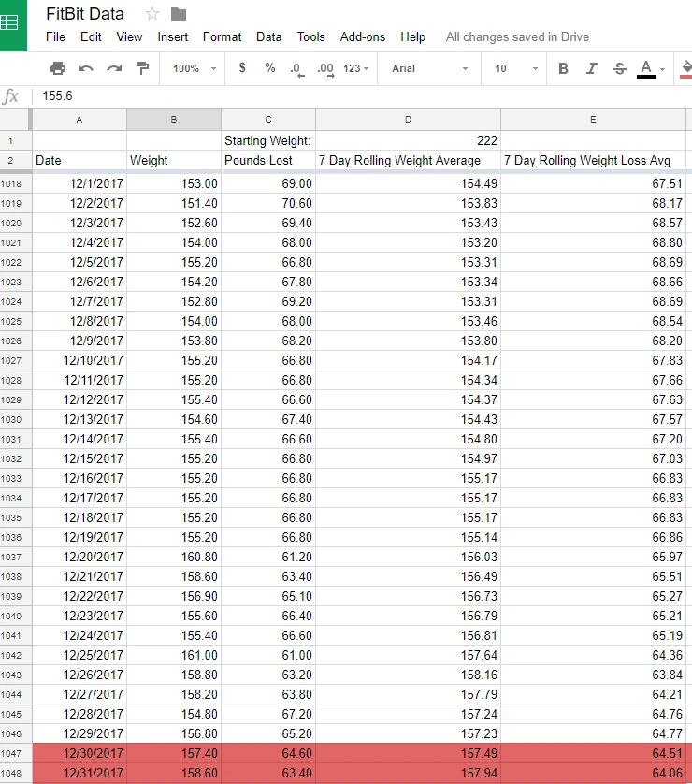The width and height of the screenshot is (692, 784).
Task: Click the date cell 12/25/2017
Action: pos(79,655)
